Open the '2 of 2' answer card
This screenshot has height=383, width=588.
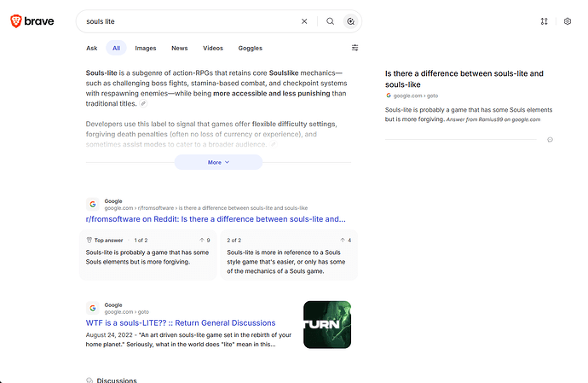289,254
